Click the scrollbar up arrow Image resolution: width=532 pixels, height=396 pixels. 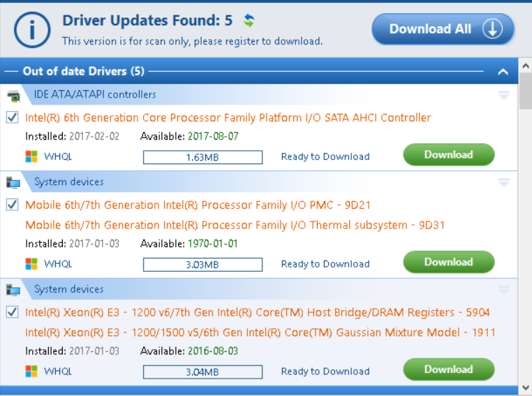526,66
